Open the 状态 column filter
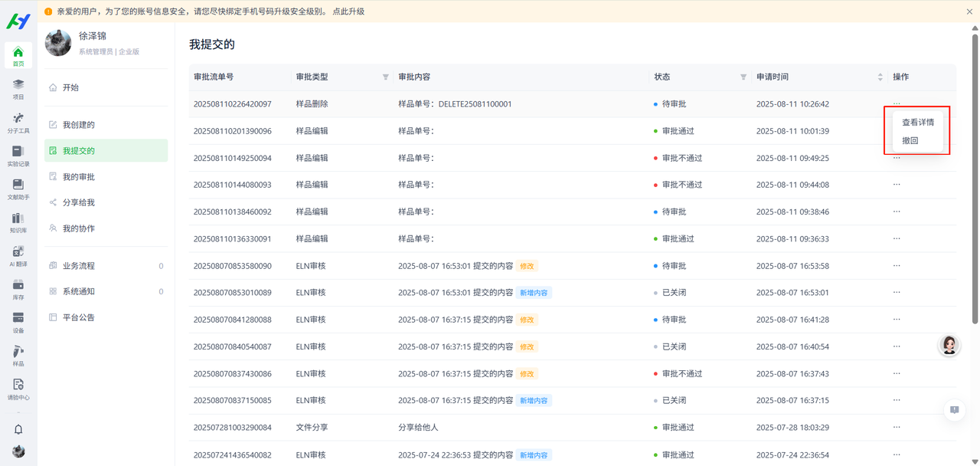The height and width of the screenshot is (466, 980). [x=743, y=77]
